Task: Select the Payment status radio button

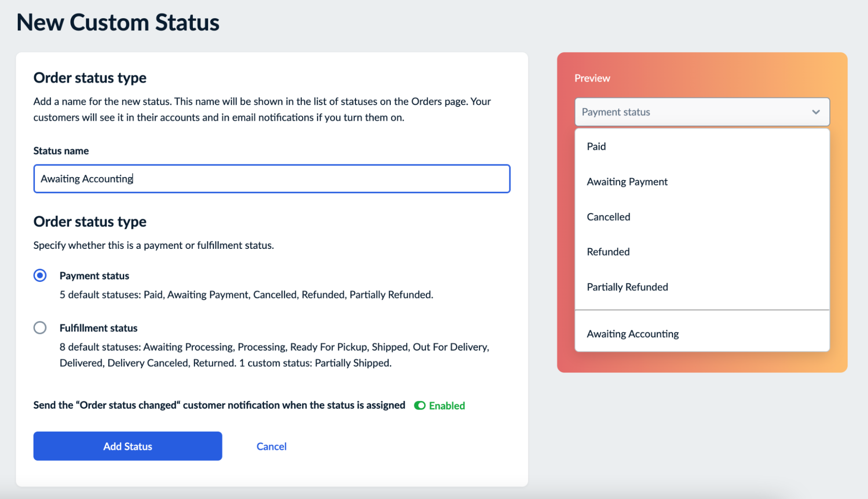Action: tap(40, 275)
